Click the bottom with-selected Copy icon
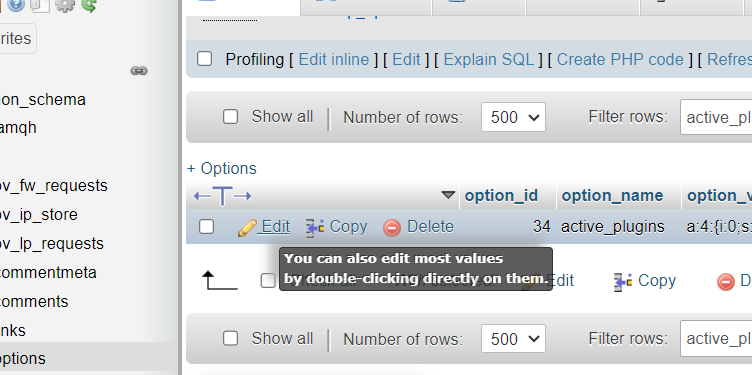Screen dimensions: 752x375 click(x=623, y=281)
